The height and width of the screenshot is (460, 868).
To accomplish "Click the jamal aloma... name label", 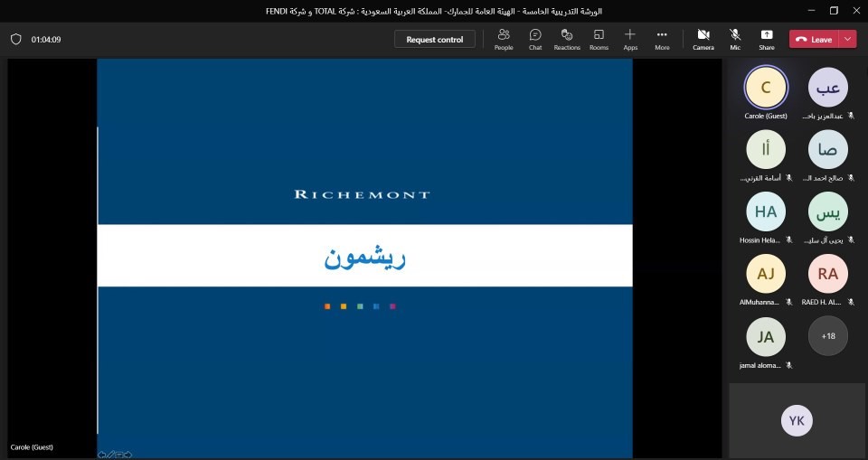I will click(759, 365).
